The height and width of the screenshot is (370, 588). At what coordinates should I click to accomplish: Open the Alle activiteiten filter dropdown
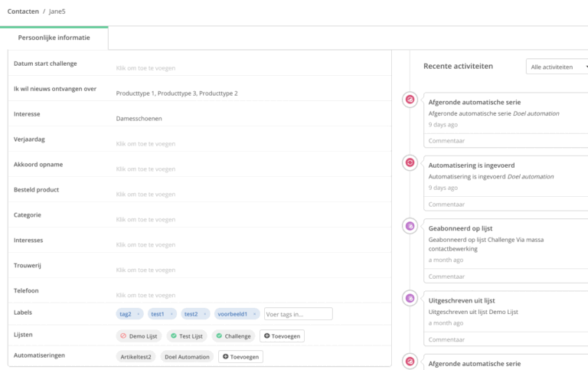pyautogui.click(x=557, y=67)
